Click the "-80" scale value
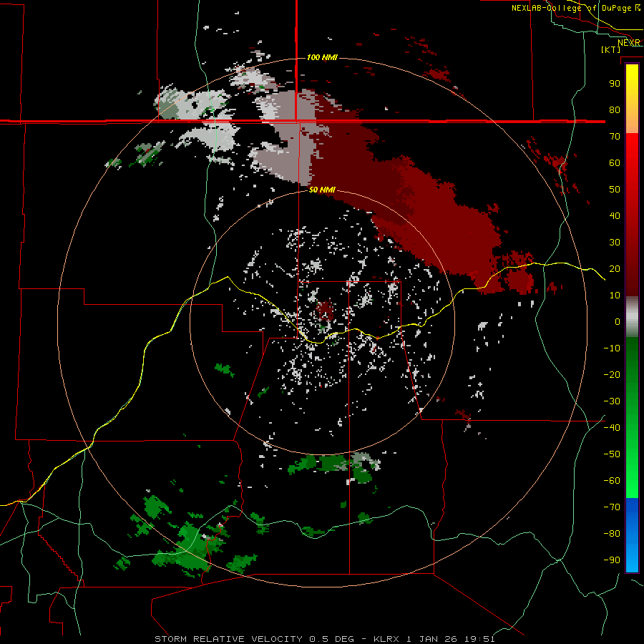Image resolution: width=644 pixels, height=644 pixels. click(612, 534)
